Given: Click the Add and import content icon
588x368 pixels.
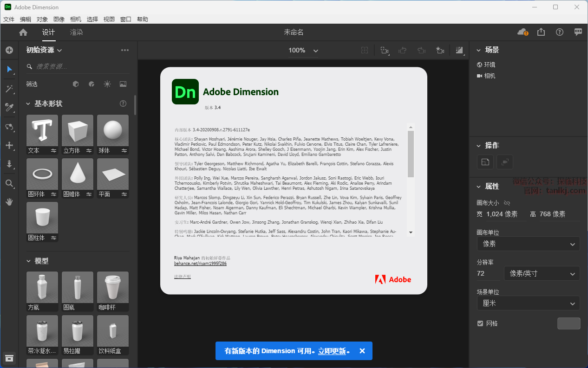Looking at the screenshot, I should tap(9, 50).
